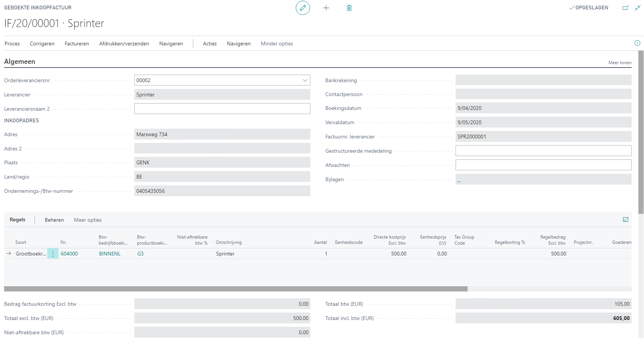The width and height of the screenshot is (644, 338).
Task: Click Meer opties in Regels toolbar
Action: [87, 220]
